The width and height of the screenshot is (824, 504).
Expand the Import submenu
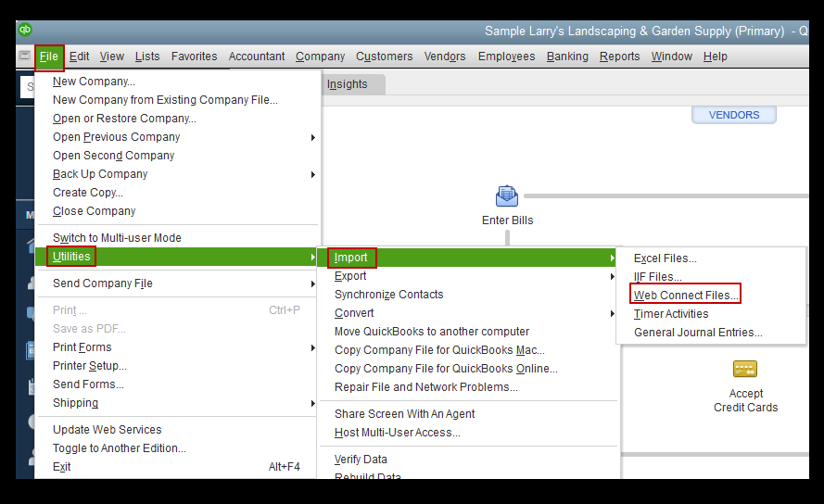coord(467,258)
